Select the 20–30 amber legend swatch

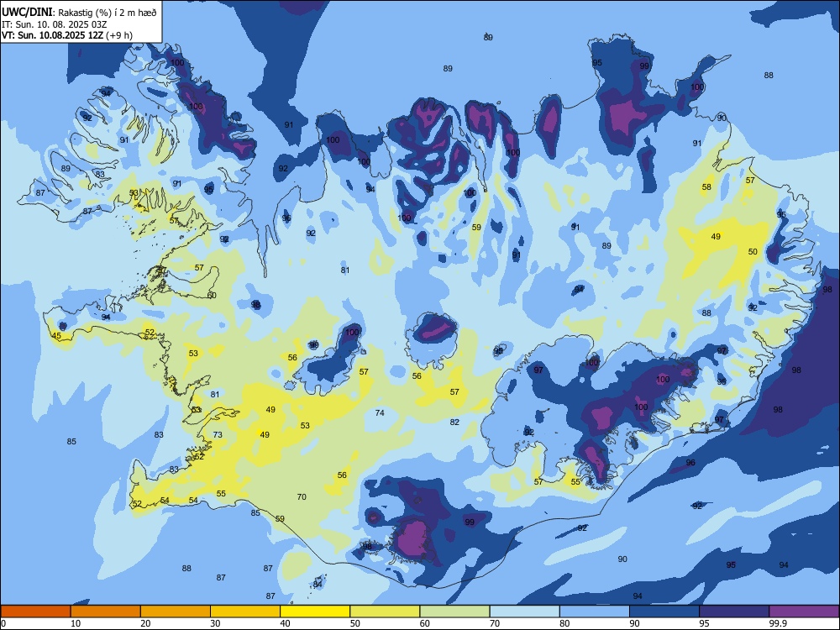176,612
